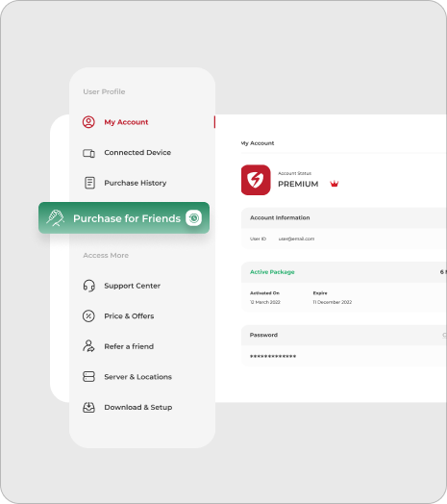Click the handshake icon on green banner
The width and height of the screenshot is (447, 504).
55,218
